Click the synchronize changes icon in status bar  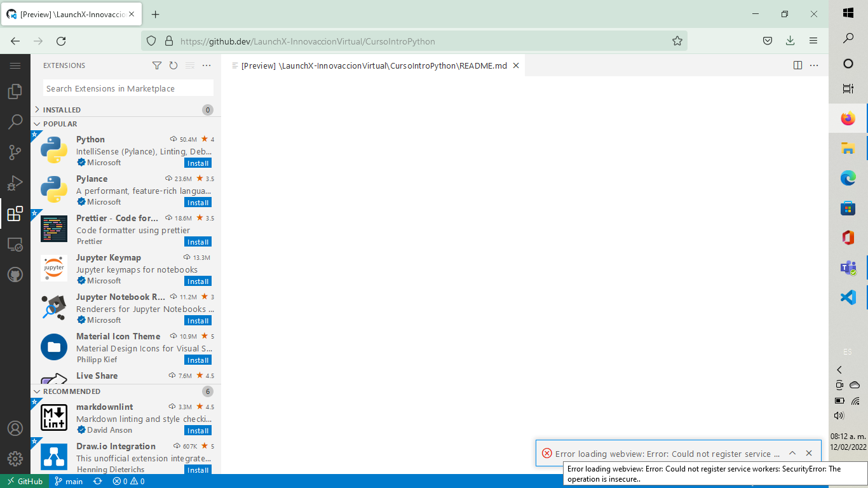pyautogui.click(x=97, y=481)
